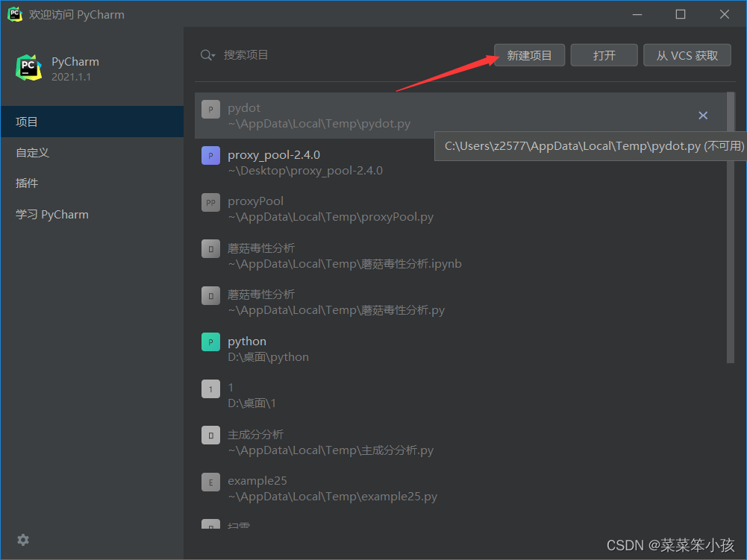Open the proxy_pool-2.4.0 project entry
The height and width of the screenshot is (560, 747).
[460, 162]
